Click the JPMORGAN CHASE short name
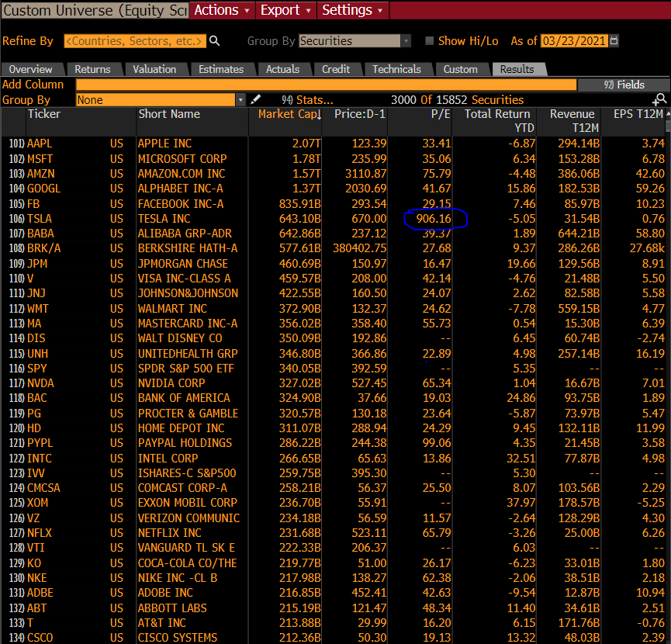Viewport: 671px width, 644px height. [x=183, y=264]
